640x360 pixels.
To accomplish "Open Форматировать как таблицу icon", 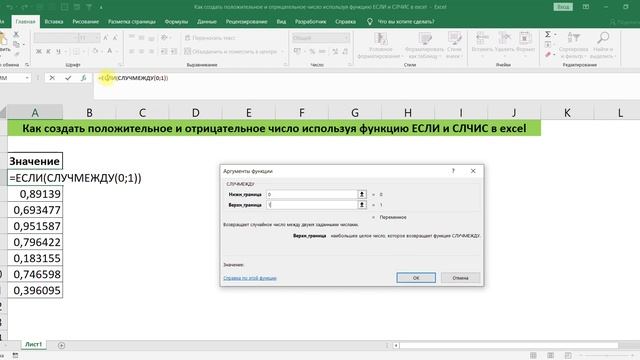I will point(425,39).
